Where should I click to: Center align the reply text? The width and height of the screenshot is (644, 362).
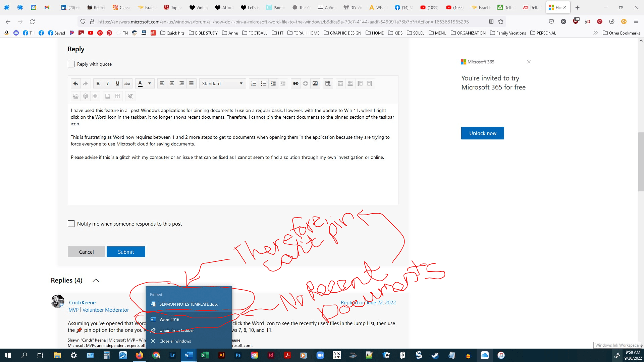pos(172,83)
